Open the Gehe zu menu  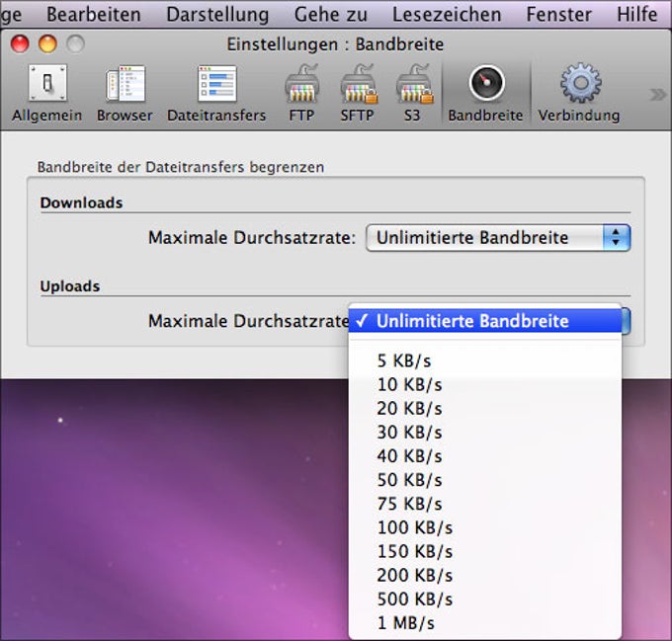[331, 14]
